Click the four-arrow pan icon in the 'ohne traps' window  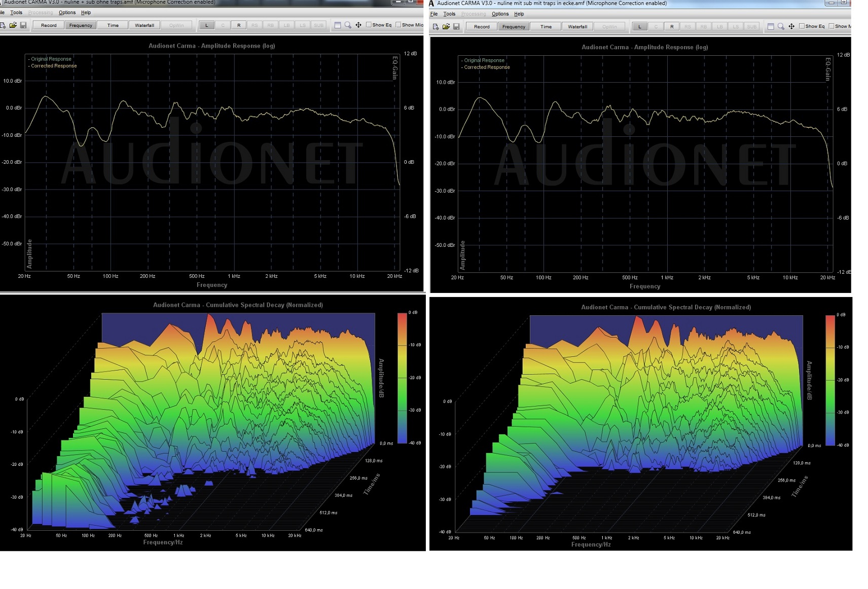(x=358, y=25)
